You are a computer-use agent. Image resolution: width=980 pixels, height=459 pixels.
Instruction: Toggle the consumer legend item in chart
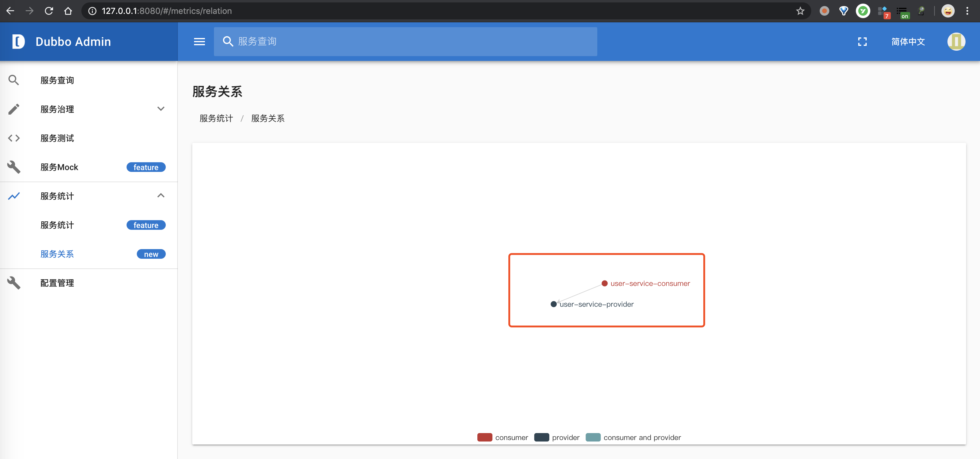485,437
